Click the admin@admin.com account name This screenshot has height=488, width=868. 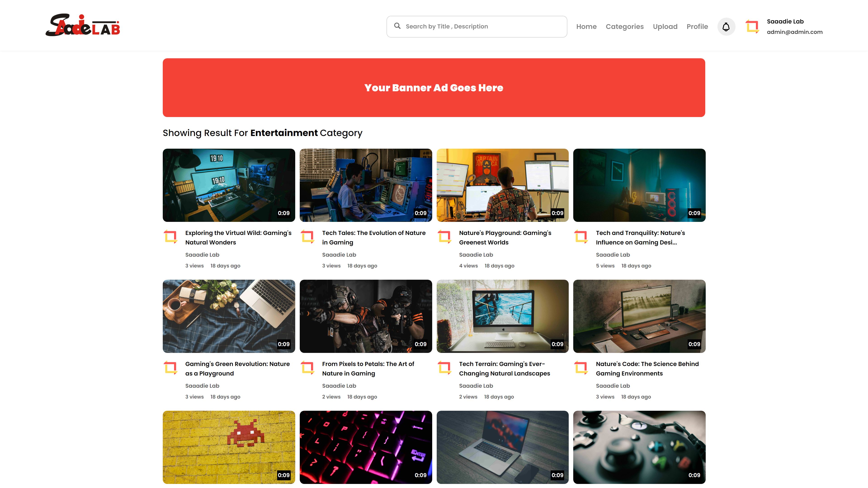click(x=795, y=32)
